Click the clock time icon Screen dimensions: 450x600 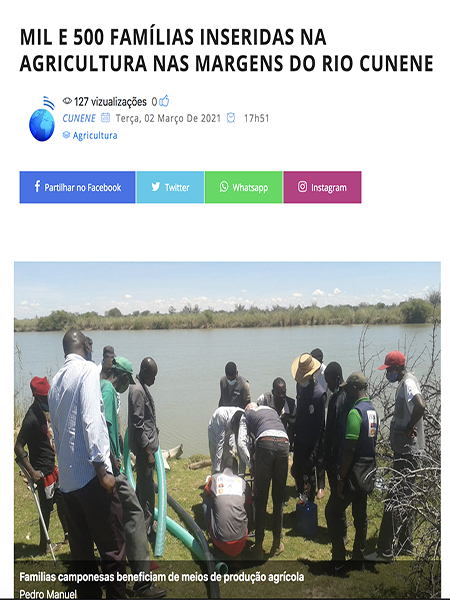coord(231,118)
